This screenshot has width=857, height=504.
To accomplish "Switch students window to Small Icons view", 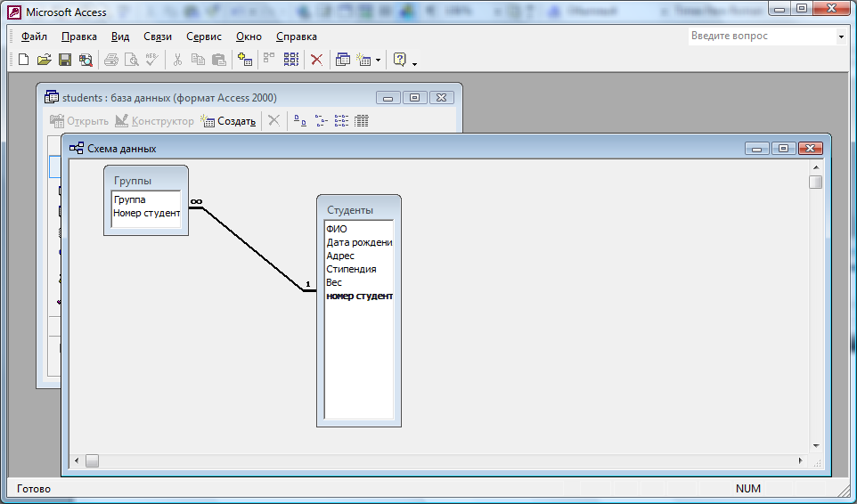I will click(321, 121).
